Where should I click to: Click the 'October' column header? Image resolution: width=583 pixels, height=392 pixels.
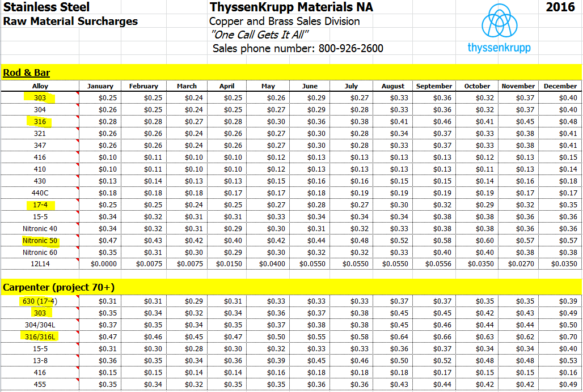click(x=477, y=86)
